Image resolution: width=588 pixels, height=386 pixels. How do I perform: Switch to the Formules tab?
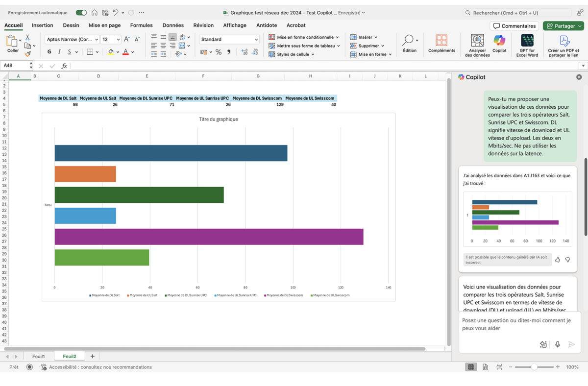click(141, 25)
